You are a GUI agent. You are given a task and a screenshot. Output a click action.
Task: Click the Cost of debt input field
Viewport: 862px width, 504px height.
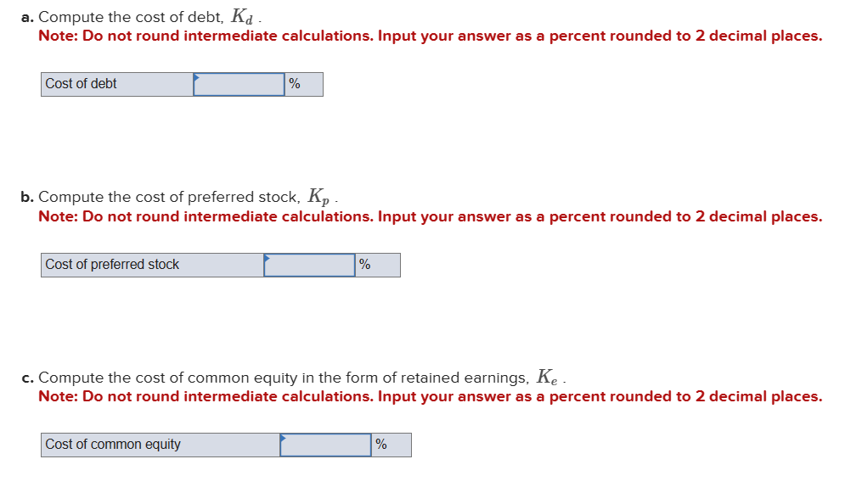pyautogui.click(x=238, y=84)
